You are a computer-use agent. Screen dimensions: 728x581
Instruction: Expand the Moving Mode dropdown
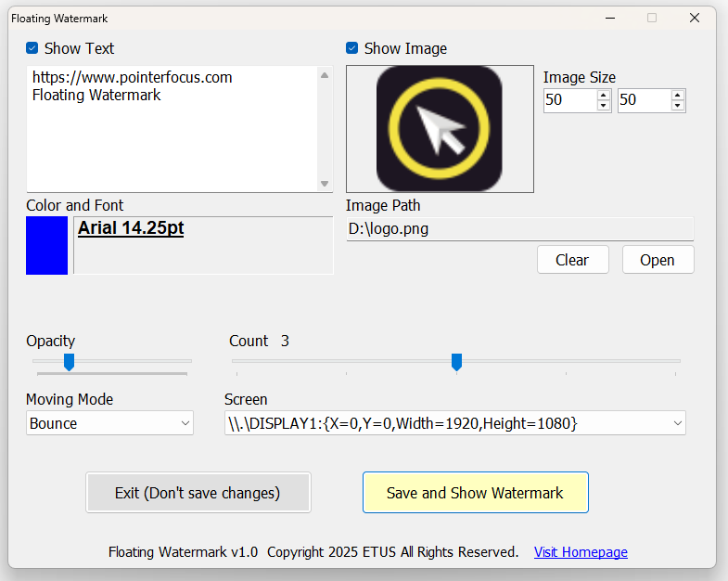(x=109, y=423)
